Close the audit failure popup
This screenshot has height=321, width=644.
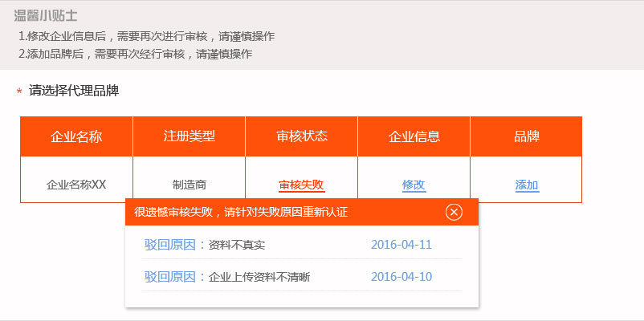[x=454, y=212]
